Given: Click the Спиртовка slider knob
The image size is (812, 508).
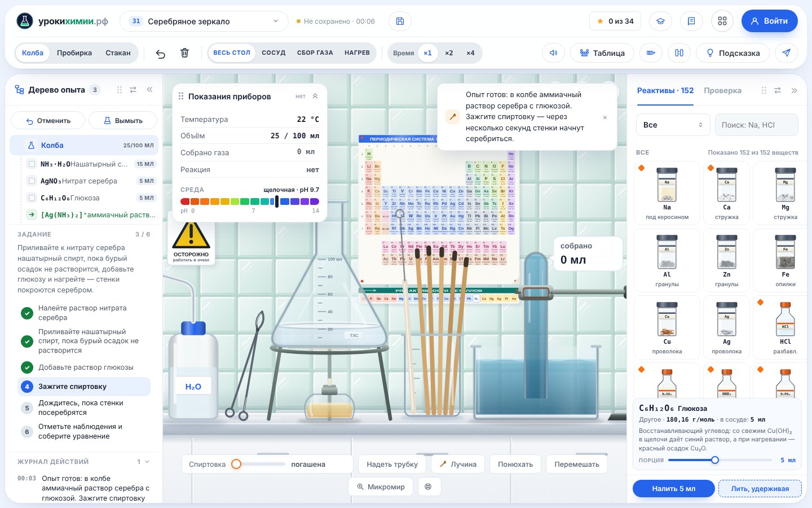Looking at the screenshot, I should pos(236,464).
